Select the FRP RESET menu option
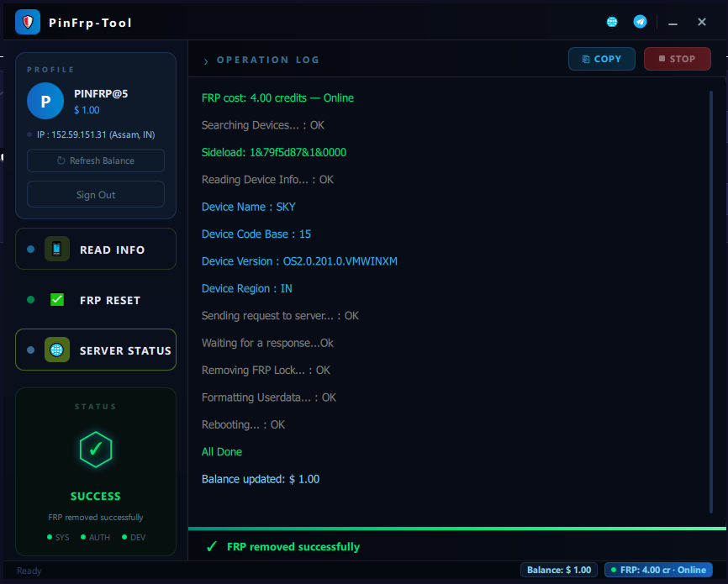Screen dimensions: 728x584 pos(96,300)
